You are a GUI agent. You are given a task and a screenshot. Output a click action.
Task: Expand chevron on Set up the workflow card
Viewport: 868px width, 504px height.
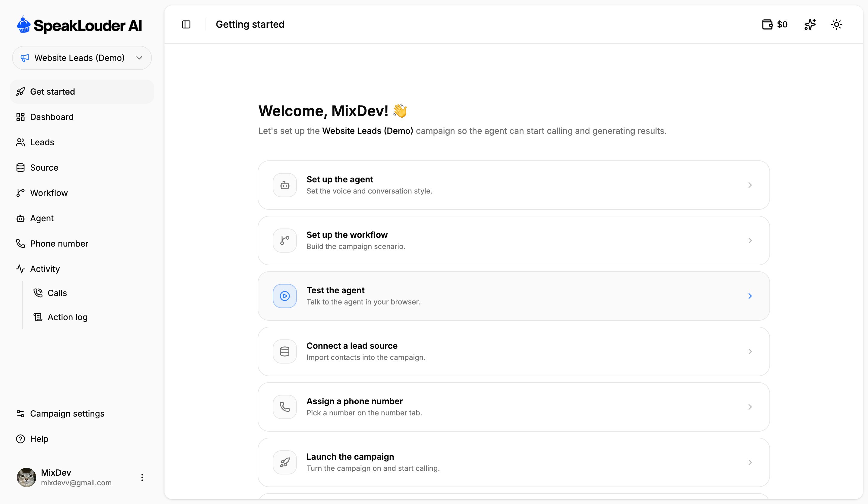point(750,241)
